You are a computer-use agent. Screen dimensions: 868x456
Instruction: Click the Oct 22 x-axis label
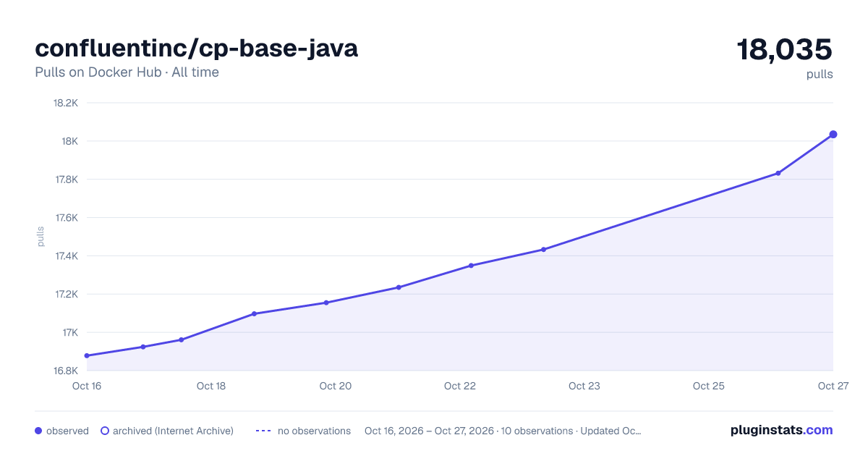[460, 386]
